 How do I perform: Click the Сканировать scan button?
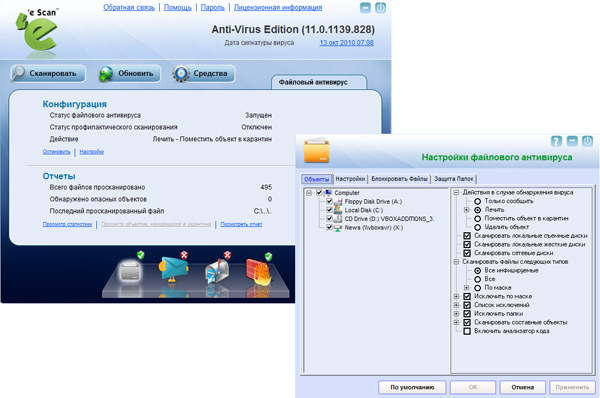48,73
